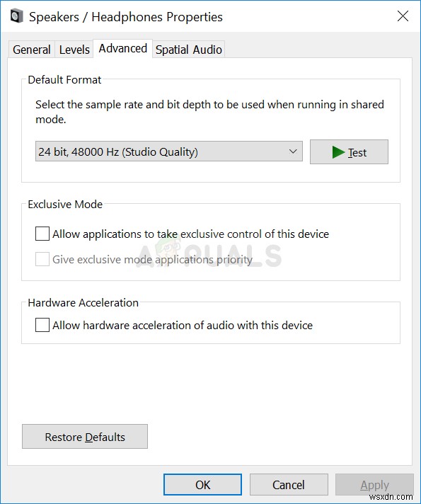Enable Allow hardware acceleration of audio checkbox

[42, 325]
